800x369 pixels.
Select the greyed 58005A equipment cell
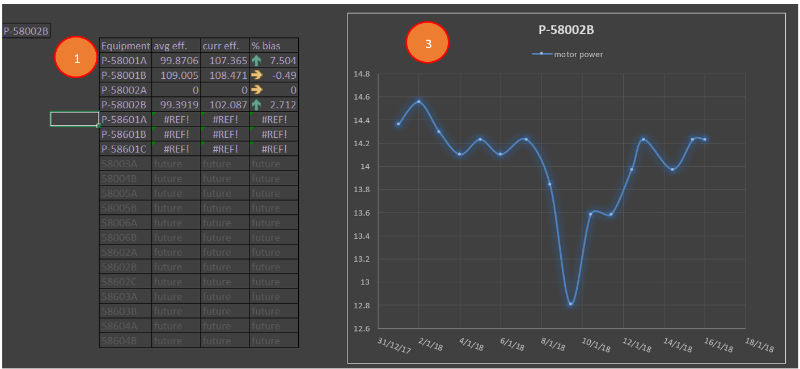[x=126, y=193]
